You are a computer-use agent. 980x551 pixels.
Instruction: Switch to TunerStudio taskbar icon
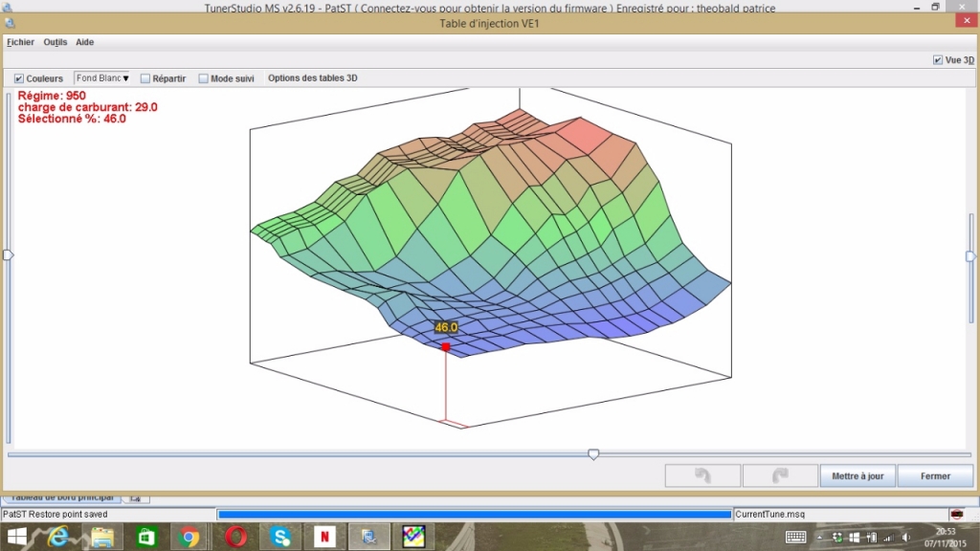[368, 537]
